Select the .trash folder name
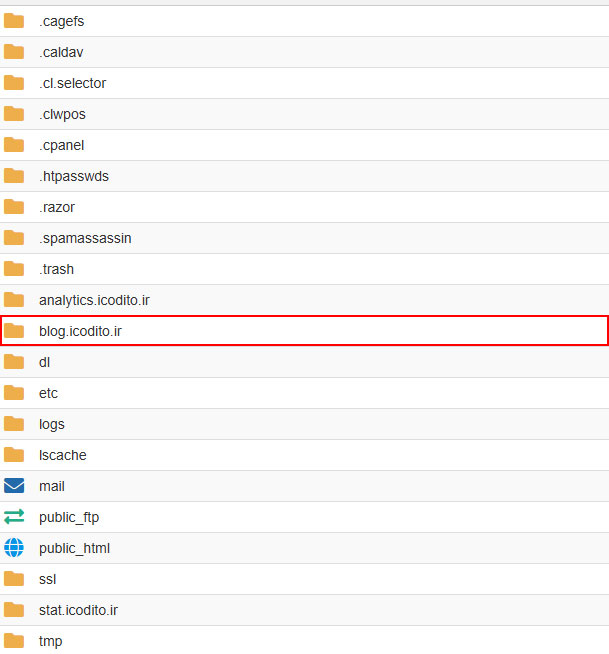The width and height of the screenshot is (609, 654). [x=56, y=269]
